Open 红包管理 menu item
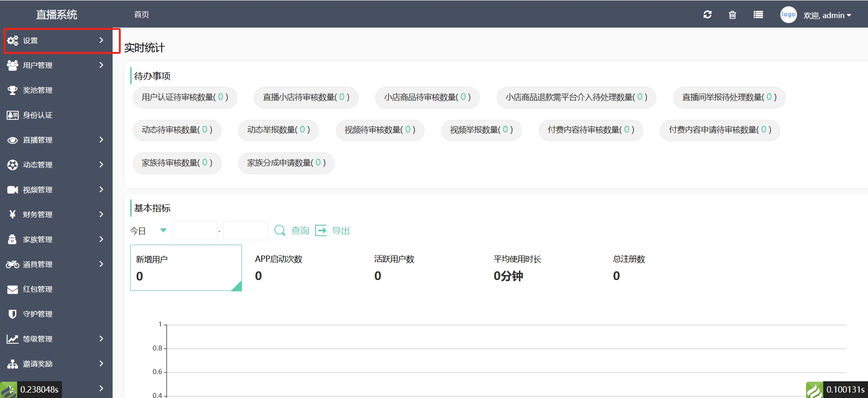Image resolution: width=868 pixels, height=398 pixels. 56,289
